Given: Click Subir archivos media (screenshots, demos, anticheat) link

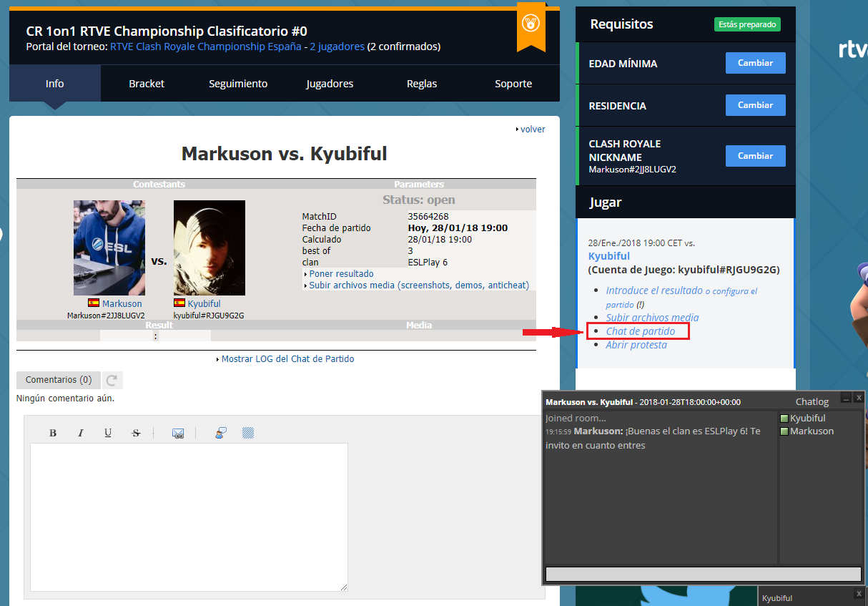Looking at the screenshot, I should pyautogui.click(x=419, y=285).
